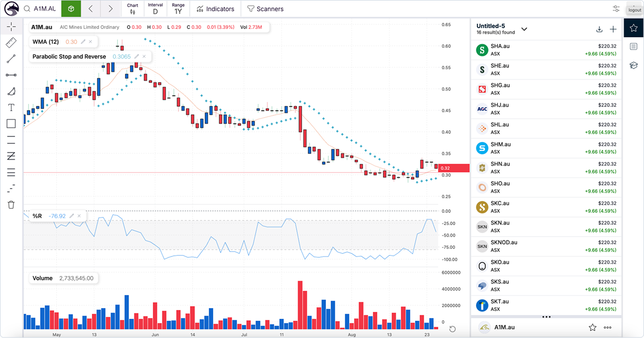Open the trash to clear drawings
Screen dimensions: 644x338
coord(11,204)
